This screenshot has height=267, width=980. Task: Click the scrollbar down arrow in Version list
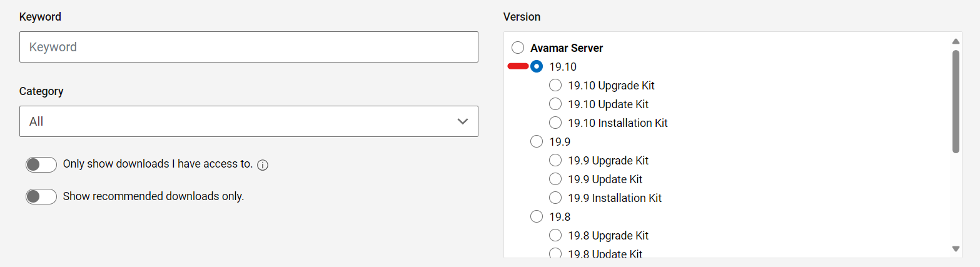click(x=956, y=248)
